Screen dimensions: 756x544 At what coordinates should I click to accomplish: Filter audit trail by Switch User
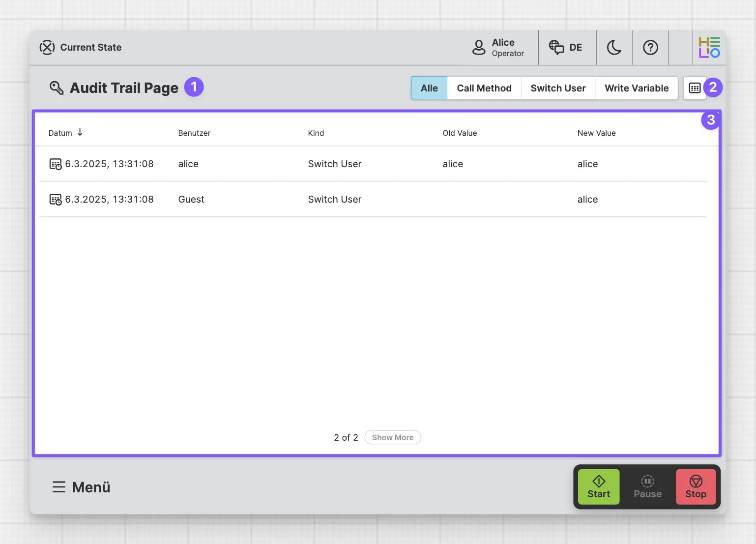pos(558,88)
